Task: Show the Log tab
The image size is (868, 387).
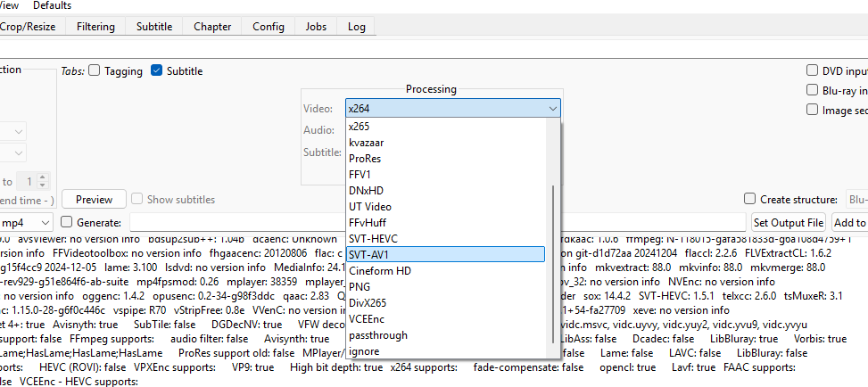Action: (357, 27)
